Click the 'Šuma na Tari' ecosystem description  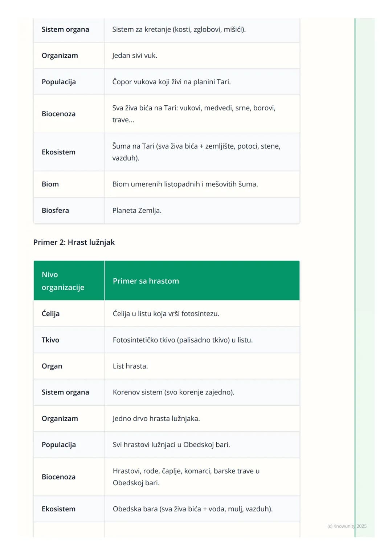click(202, 152)
